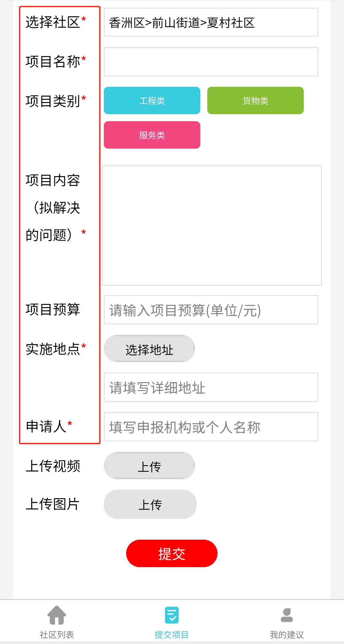Click the person icon for 我的建议
Screen dimensions: 344x644
tap(287, 615)
